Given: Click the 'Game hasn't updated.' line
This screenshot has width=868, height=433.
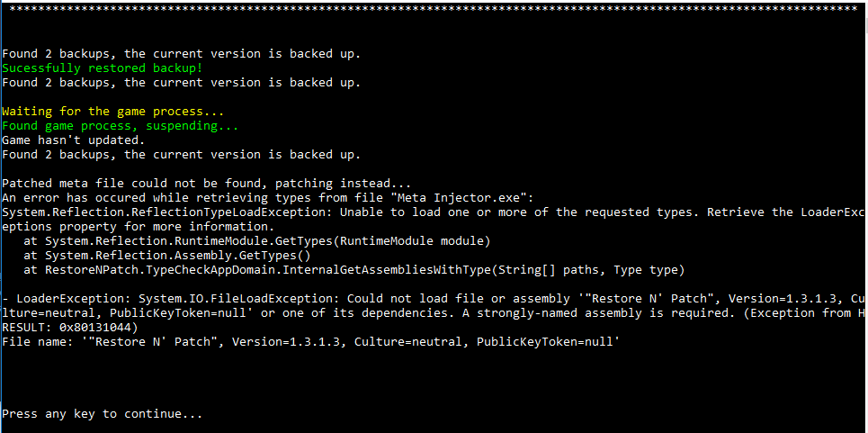Looking at the screenshot, I should 73,140.
